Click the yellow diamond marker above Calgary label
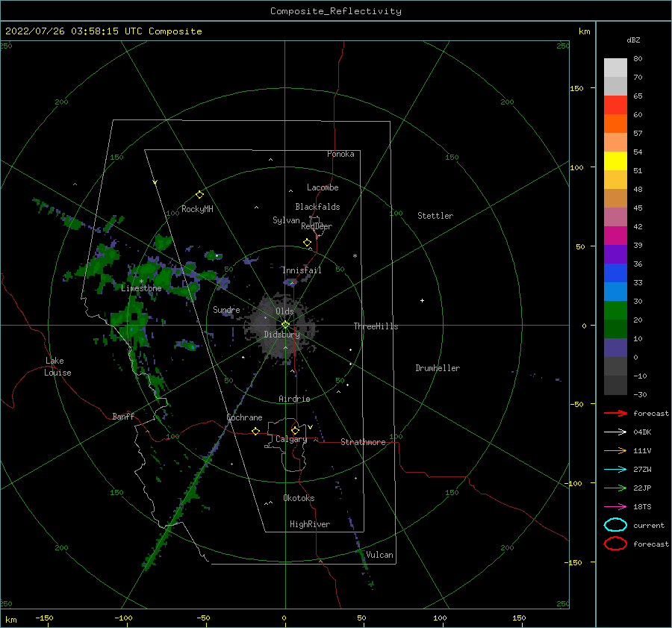Screen dimensions: 672x628 295,430
